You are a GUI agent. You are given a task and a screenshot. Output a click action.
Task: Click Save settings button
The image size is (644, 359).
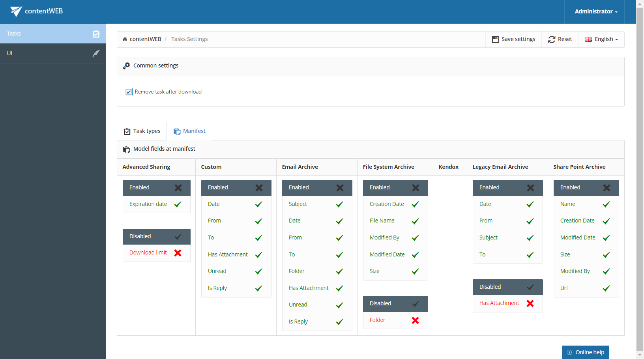coord(513,39)
